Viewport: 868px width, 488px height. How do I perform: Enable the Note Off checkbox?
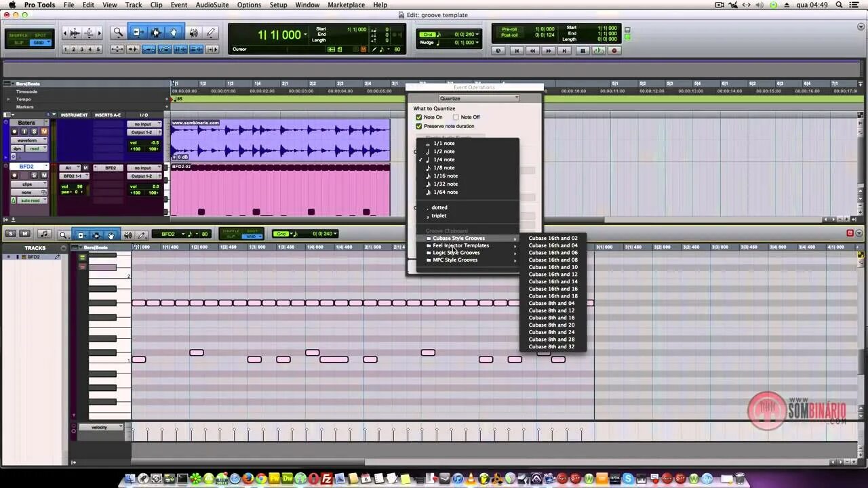pyautogui.click(x=456, y=117)
